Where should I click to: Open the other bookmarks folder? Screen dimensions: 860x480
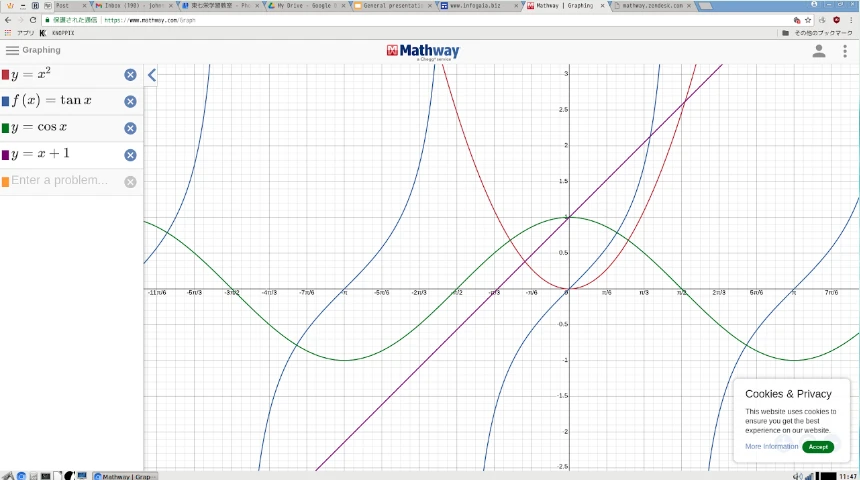pyautogui.click(x=818, y=33)
